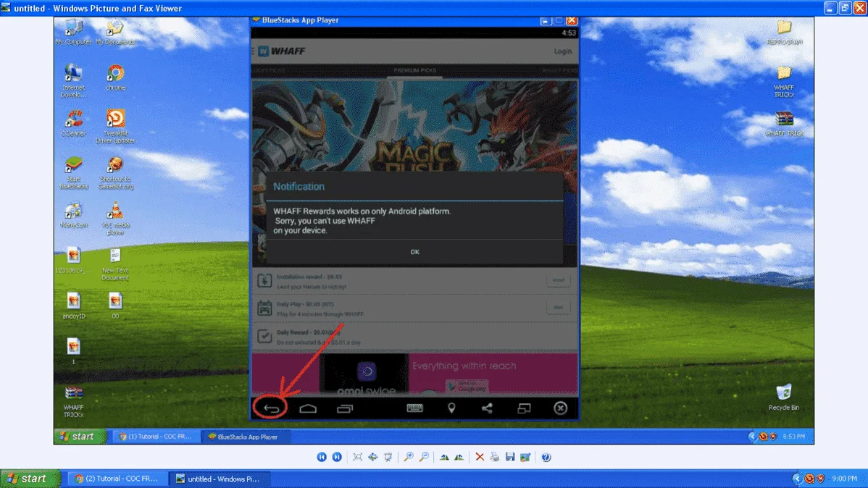The image size is (868, 488).
Task: Click the floppy disk Copy To icon
Action: [x=510, y=457]
